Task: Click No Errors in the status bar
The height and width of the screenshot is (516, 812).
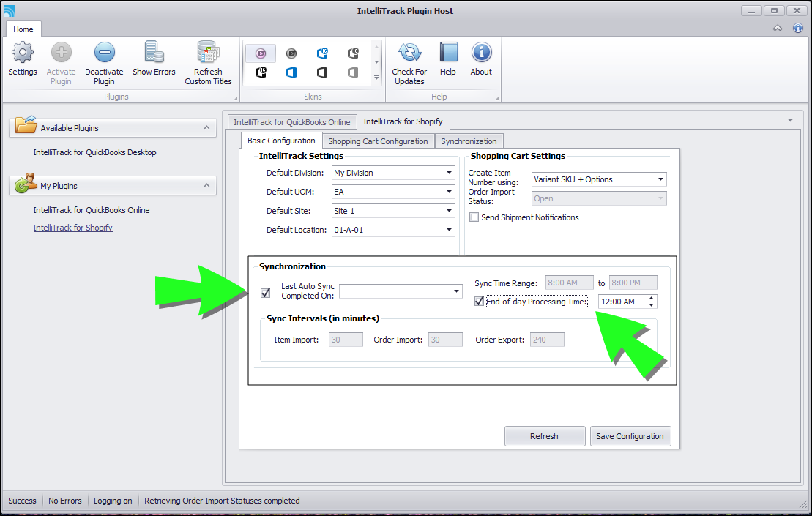Action: pos(65,501)
